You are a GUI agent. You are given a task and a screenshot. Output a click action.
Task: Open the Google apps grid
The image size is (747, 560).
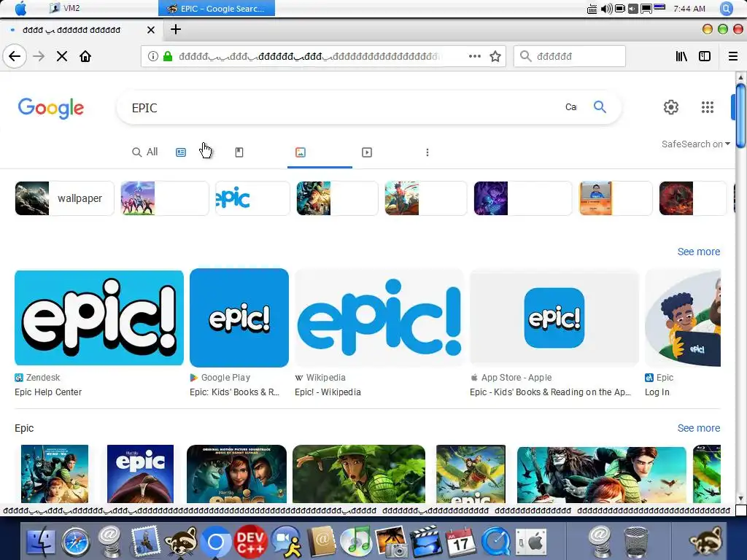[708, 107]
